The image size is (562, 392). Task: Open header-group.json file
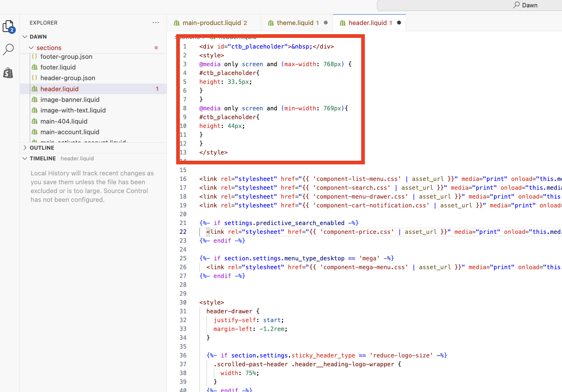(x=68, y=78)
